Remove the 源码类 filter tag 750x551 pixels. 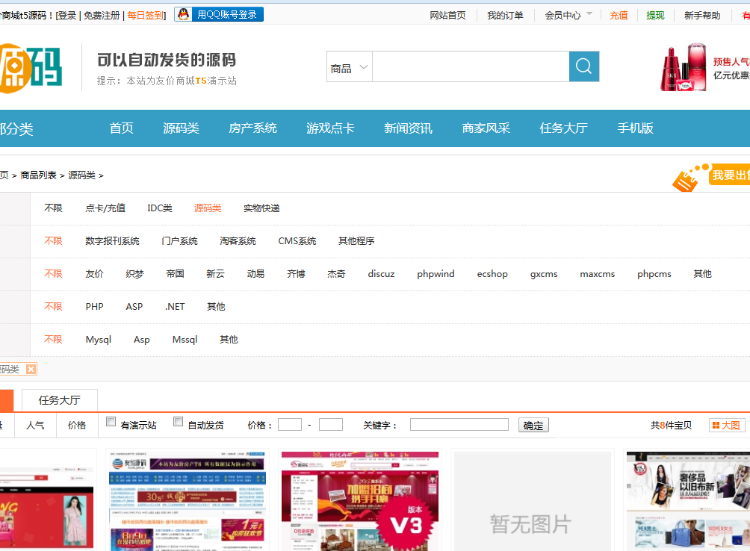coord(31,369)
